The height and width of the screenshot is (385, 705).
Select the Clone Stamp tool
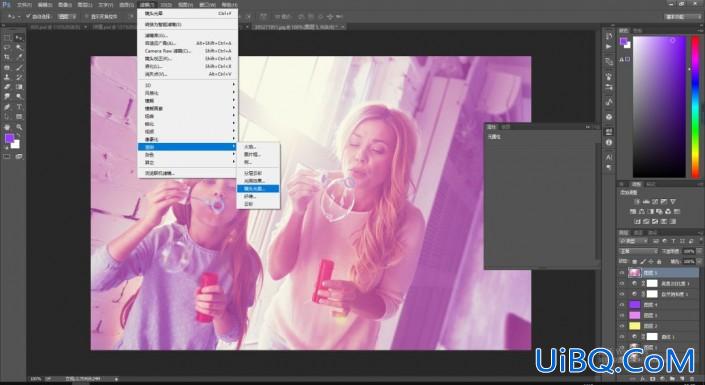point(7,77)
